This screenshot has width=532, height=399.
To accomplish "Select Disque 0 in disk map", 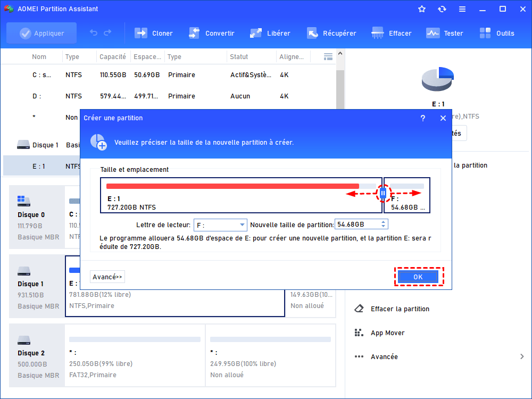I will [37, 217].
